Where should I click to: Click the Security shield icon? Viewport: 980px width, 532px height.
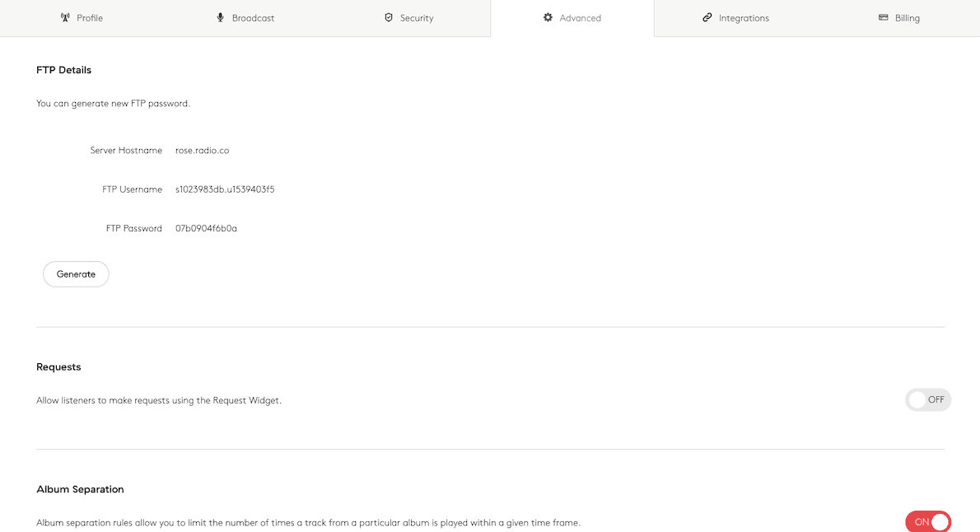click(389, 17)
